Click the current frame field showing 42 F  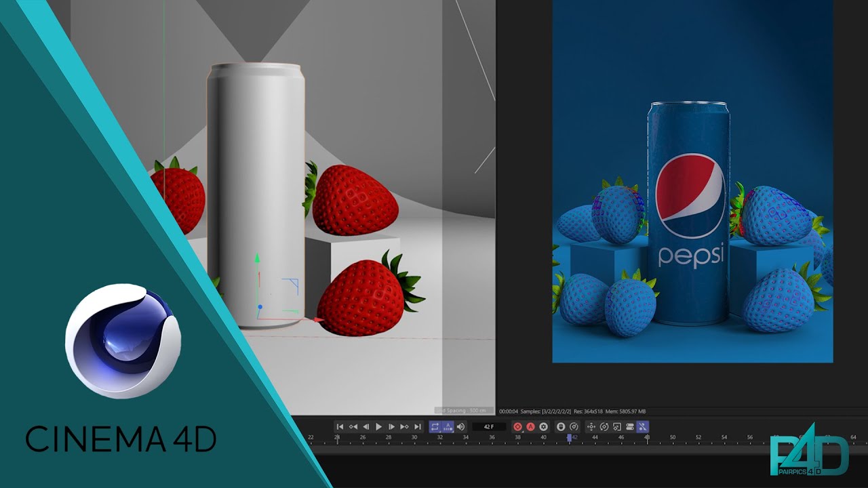pos(489,427)
